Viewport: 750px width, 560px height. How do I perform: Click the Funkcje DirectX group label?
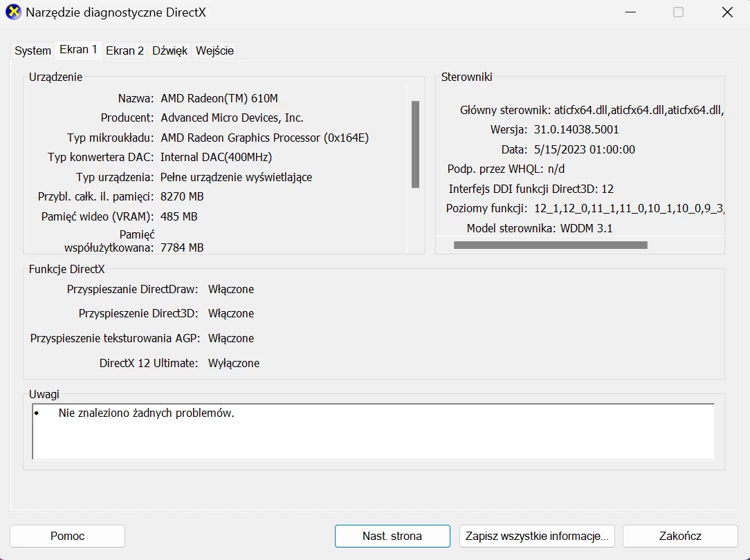coord(66,269)
